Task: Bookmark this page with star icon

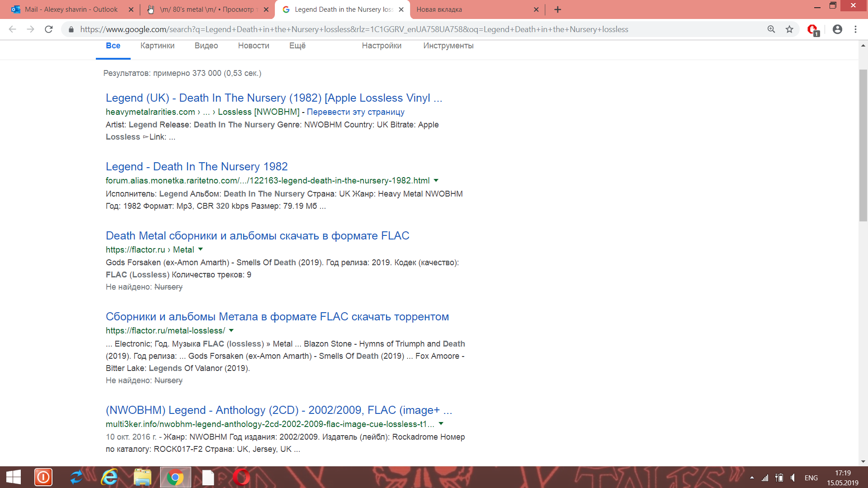Action: (789, 29)
